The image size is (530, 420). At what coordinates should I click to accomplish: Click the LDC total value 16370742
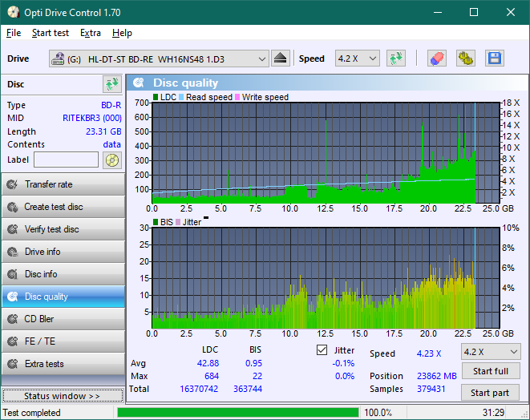199,389
